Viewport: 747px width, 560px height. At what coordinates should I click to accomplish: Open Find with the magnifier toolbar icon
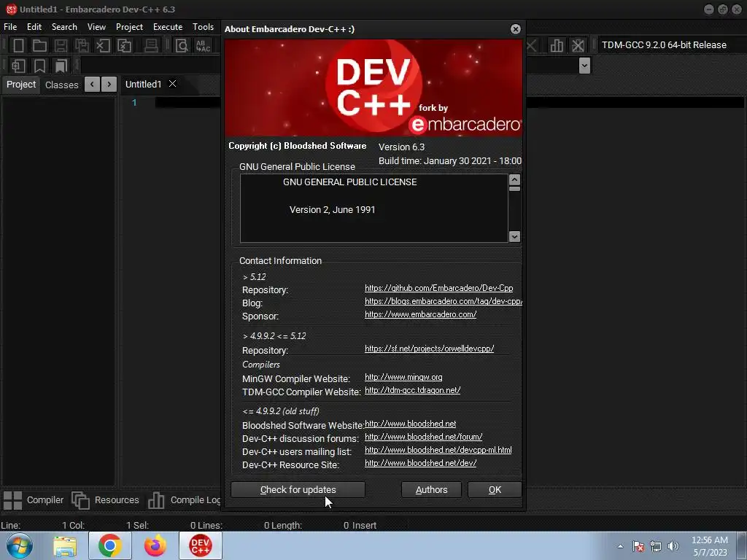[182, 45]
